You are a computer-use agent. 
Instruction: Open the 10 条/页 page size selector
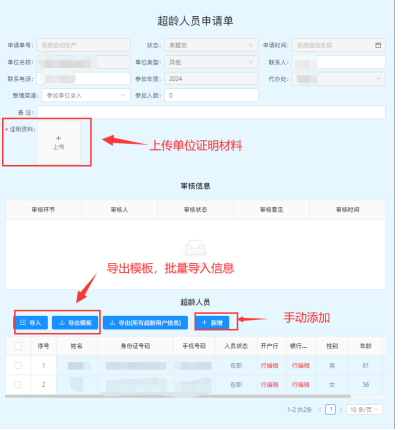pos(365,409)
